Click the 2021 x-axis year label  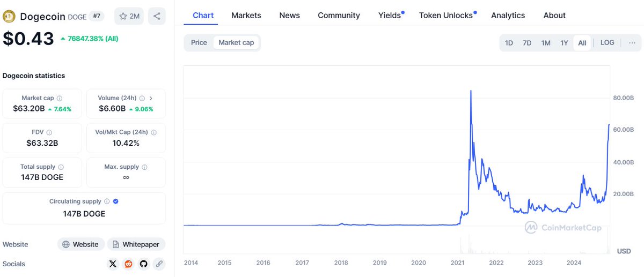458,263
